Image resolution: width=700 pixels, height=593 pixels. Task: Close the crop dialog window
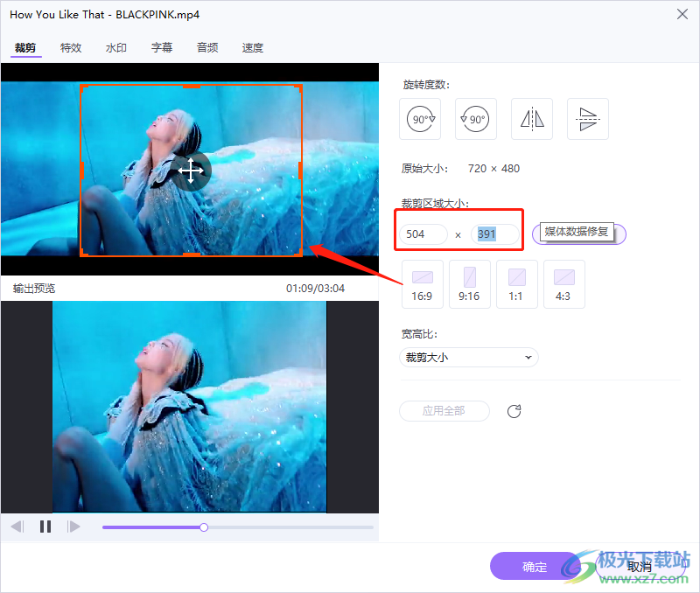point(682,14)
